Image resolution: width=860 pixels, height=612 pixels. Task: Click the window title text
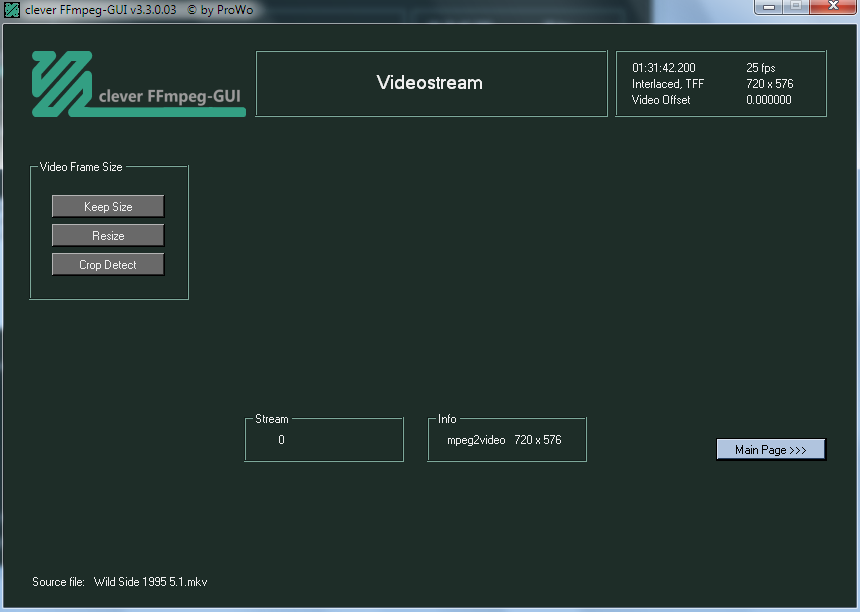tap(139, 10)
